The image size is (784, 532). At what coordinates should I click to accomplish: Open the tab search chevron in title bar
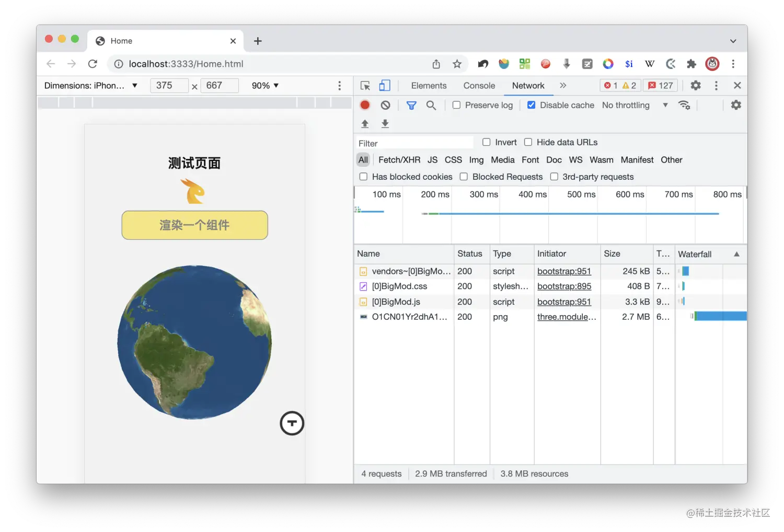click(x=733, y=41)
